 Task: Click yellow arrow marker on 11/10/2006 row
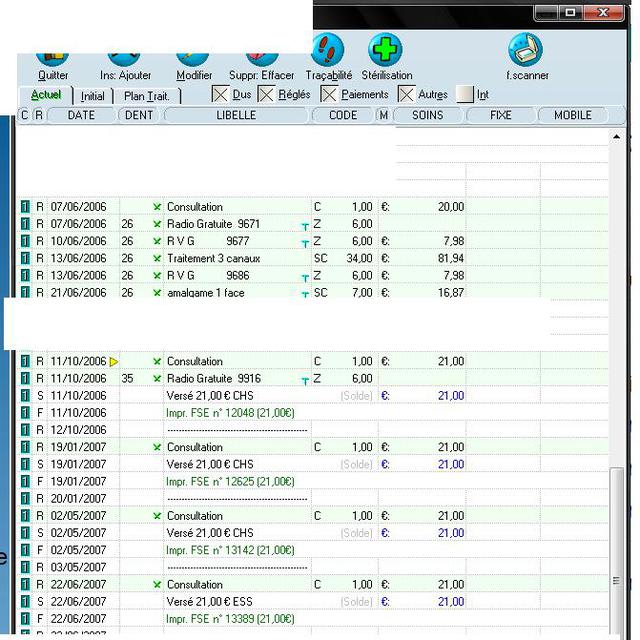point(113,361)
